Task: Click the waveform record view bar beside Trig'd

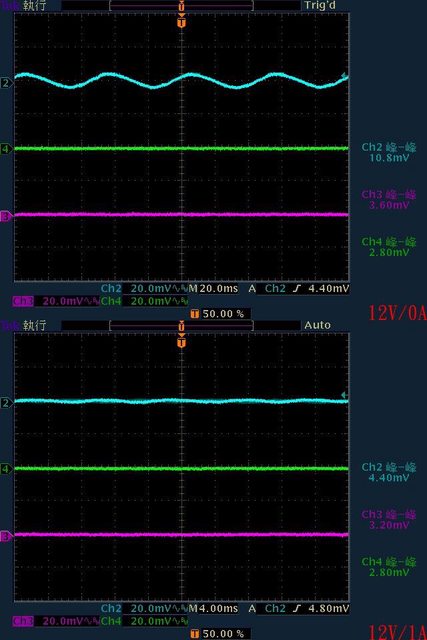Action: (182, 6)
